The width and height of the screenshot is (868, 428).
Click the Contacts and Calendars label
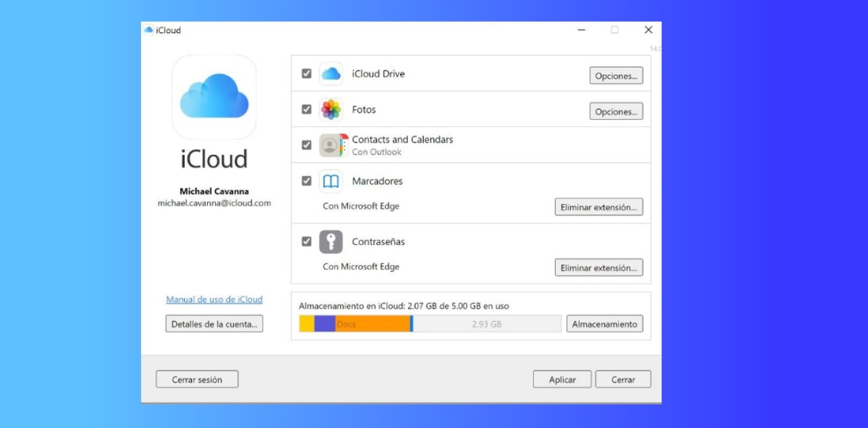[x=402, y=139]
